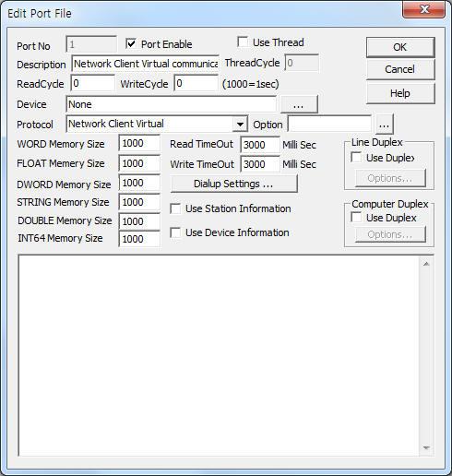The height and width of the screenshot is (476, 452).
Task: Open the Option browse ellipsis button
Action: [384, 125]
